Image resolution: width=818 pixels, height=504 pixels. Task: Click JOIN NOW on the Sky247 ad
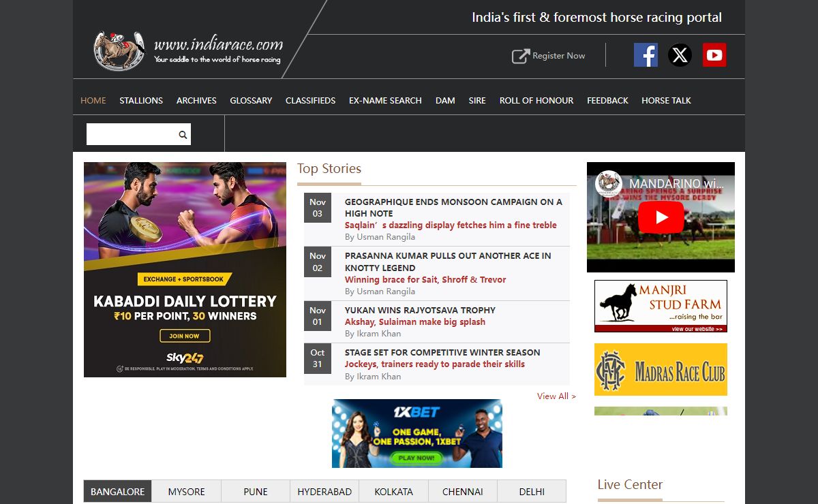pyautogui.click(x=185, y=336)
